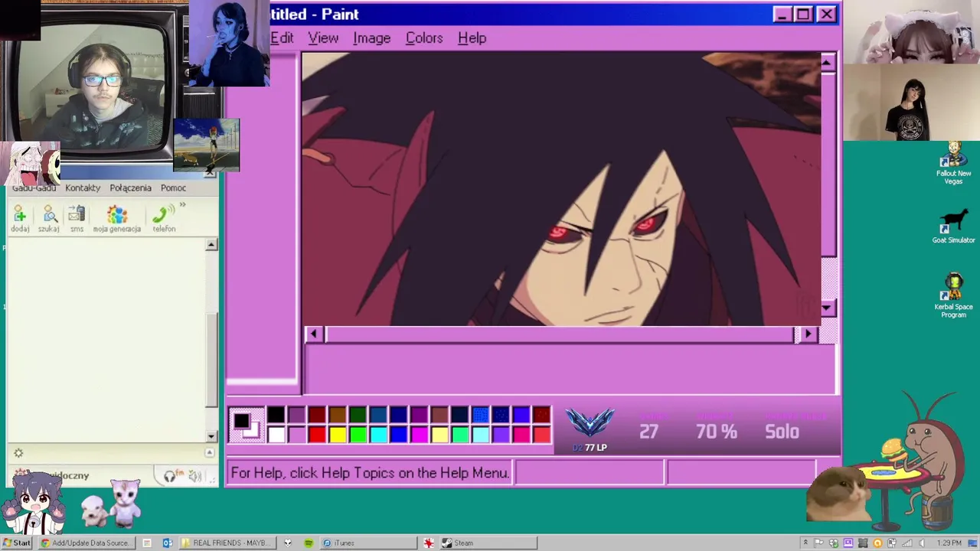Click the Outlook icon on taskbar
The image size is (980, 551).
pyautogui.click(x=168, y=543)
